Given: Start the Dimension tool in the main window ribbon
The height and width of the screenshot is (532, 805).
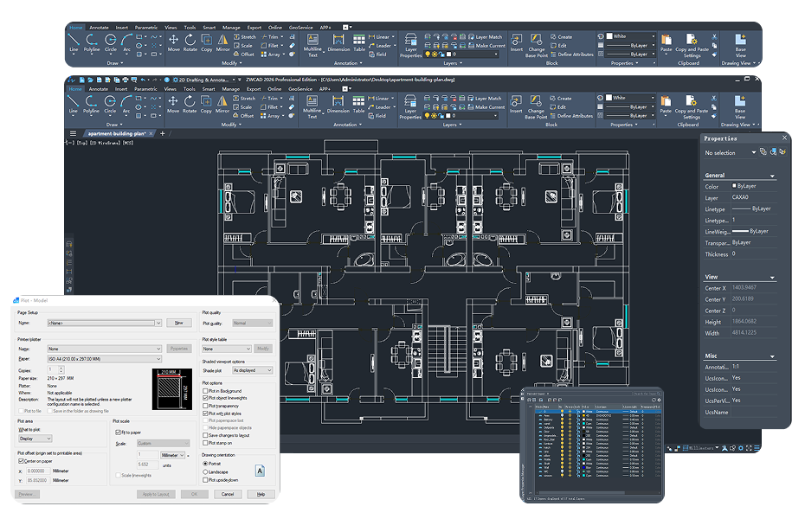Looking at the screenshot, I should coord(338,103).
